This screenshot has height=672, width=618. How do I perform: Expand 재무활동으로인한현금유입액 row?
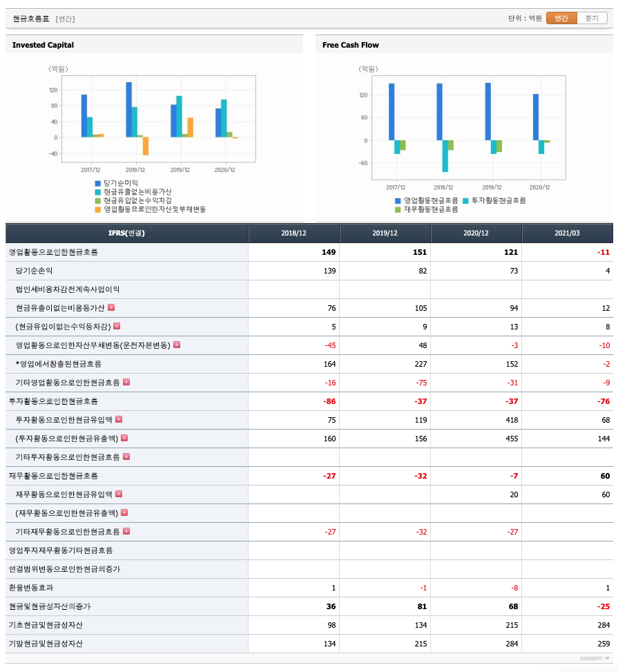(x=119, y=494)
